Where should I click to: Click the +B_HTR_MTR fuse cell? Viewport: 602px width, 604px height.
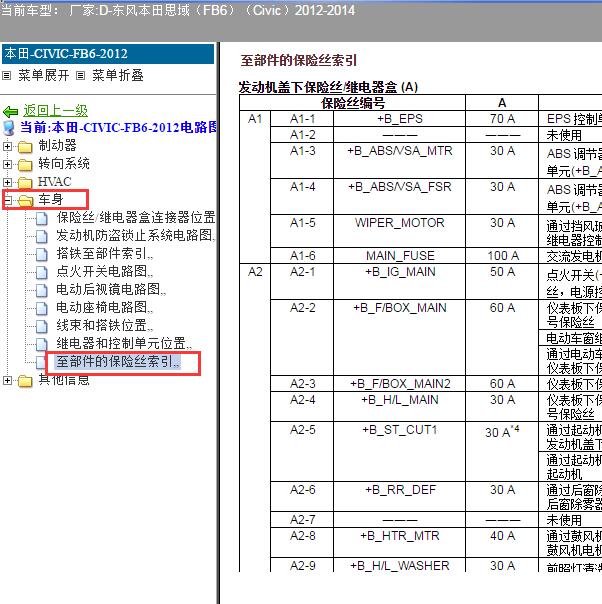click(x=399, y=542)
